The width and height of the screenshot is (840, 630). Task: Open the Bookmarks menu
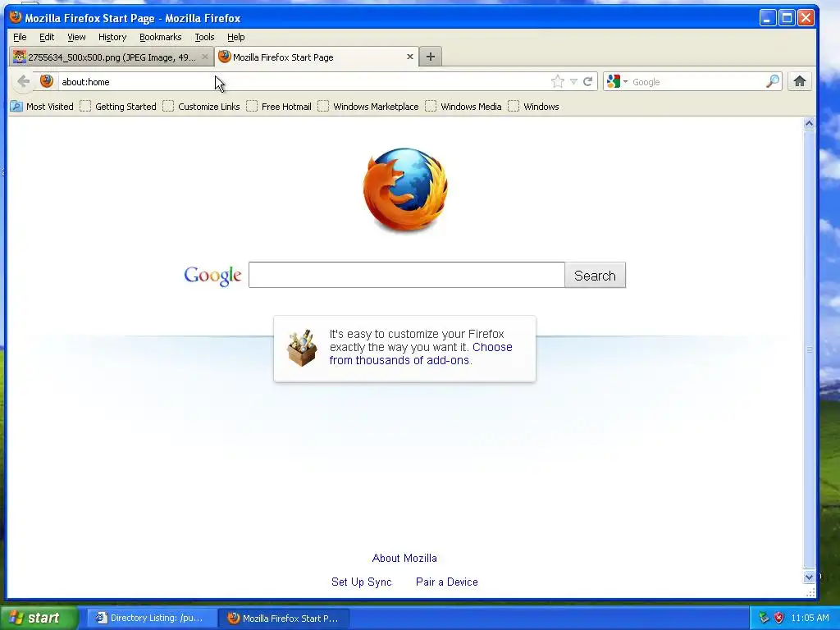160,37
